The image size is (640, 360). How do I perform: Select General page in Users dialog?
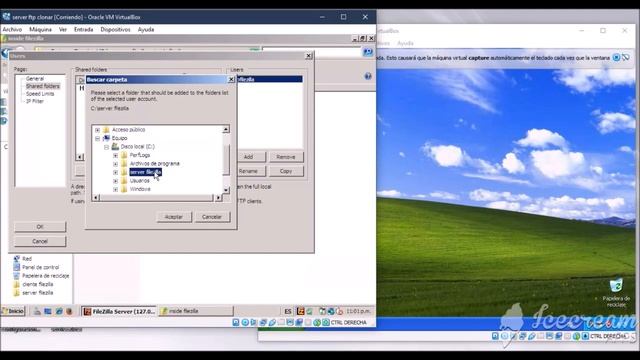coord(35,78)
